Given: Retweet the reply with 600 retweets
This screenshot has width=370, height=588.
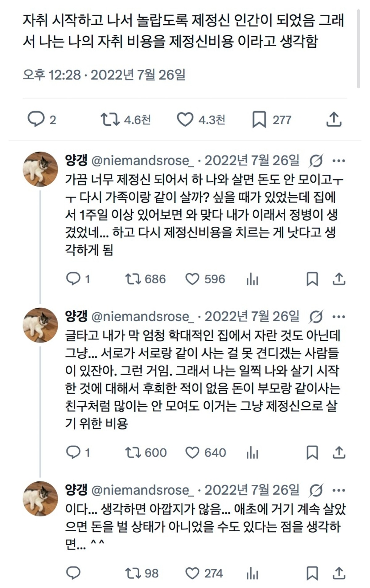Looking at the screenshot, I should click(x=133, y=452).
